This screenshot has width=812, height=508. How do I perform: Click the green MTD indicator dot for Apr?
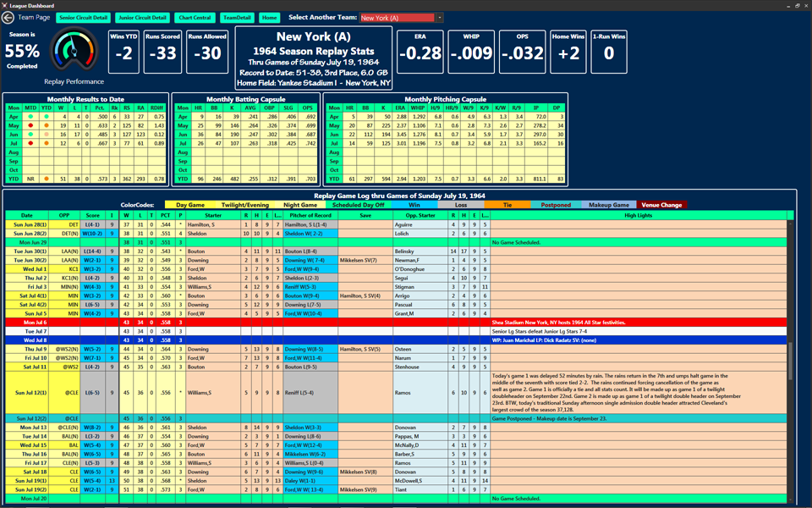[30, 117]
